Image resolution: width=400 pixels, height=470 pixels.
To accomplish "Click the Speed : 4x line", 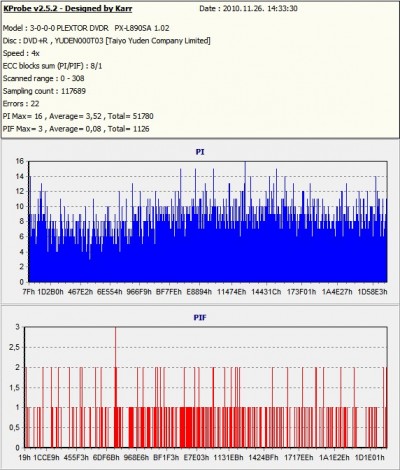I will pos(21,53).
